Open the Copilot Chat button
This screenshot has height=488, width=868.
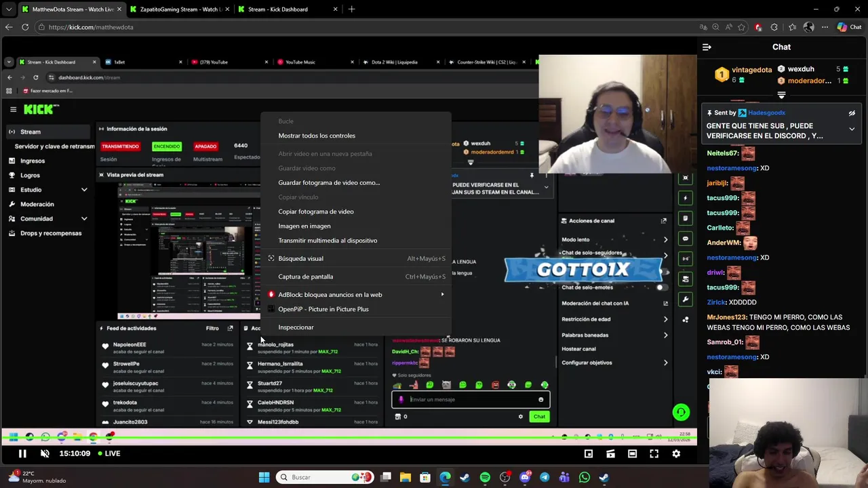(x=848, y=27)
